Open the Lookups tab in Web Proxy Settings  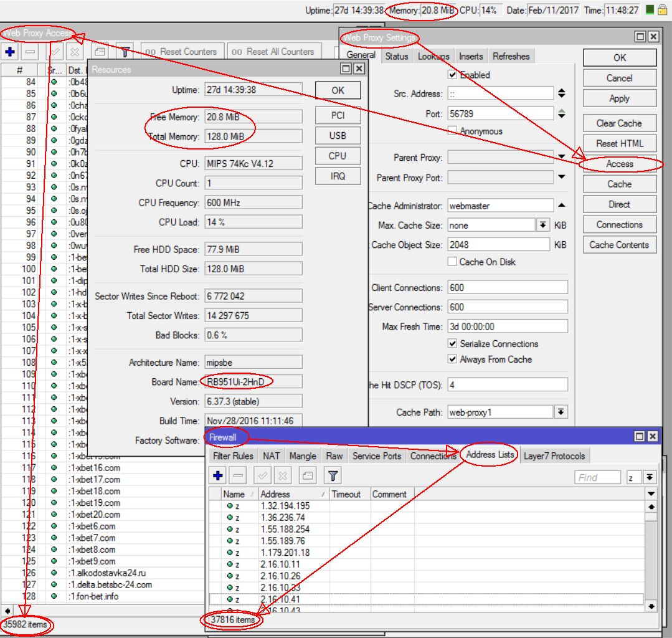pos(433,57)
